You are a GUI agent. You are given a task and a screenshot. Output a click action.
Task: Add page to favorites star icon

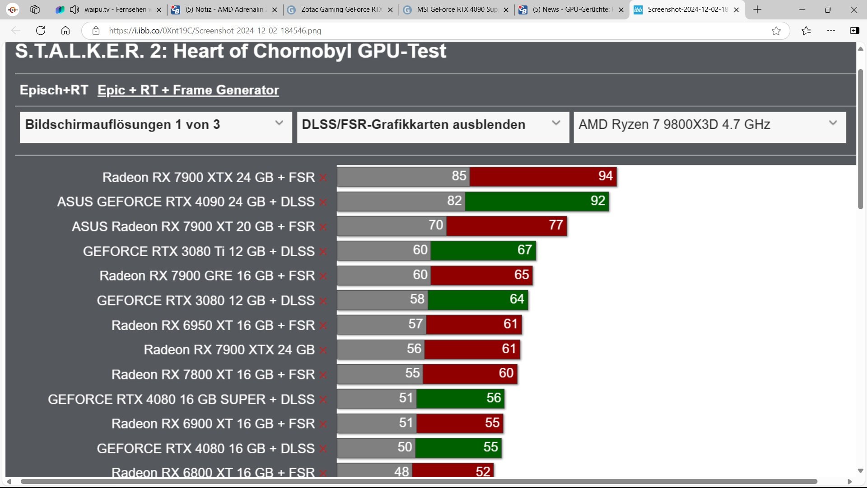click(776, 31)
